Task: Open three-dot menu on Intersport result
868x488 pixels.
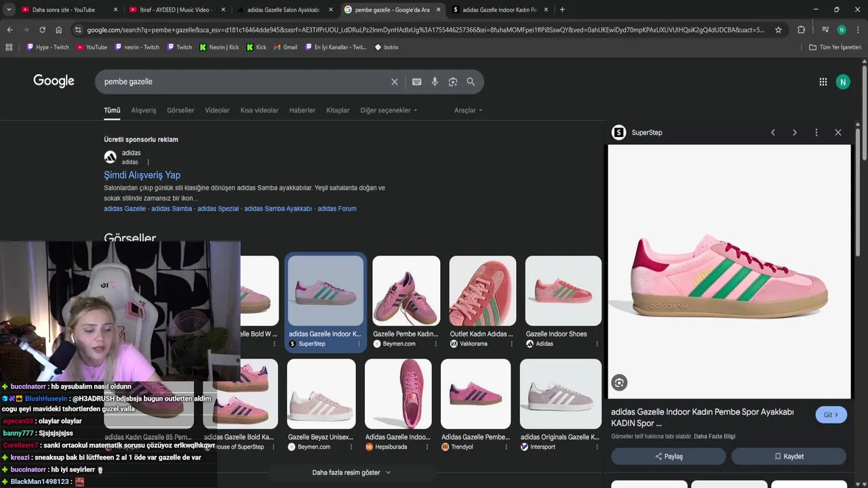Action: (597, 447)
